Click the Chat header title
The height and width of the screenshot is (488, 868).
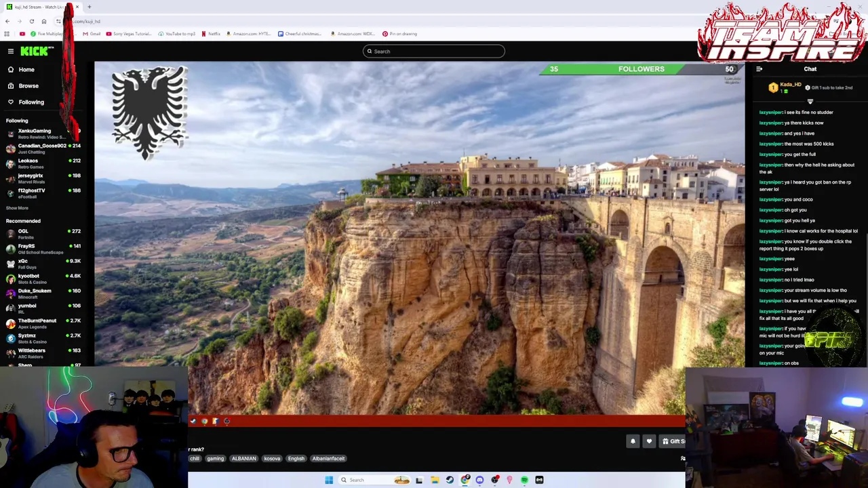pyautogui.click(x=810, y=69)
